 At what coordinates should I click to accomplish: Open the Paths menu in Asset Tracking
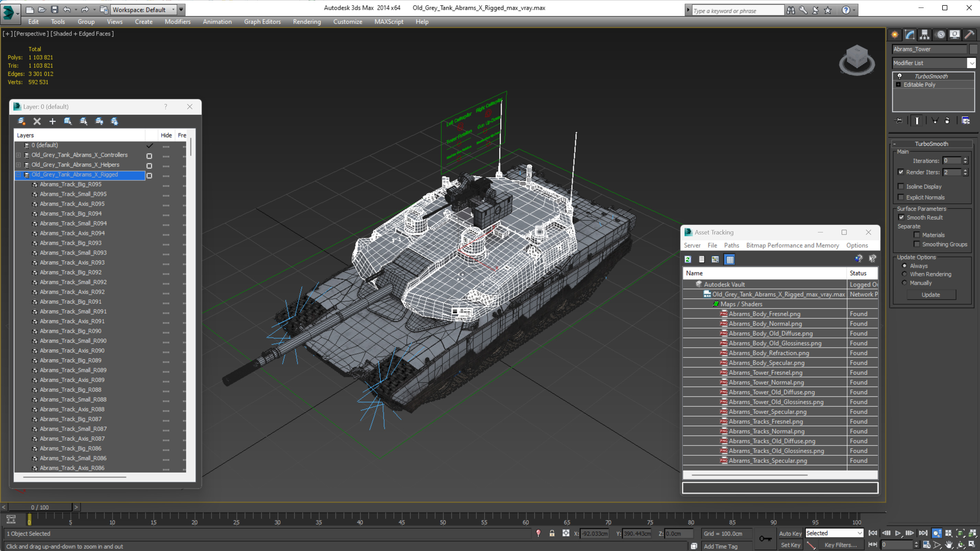pyautogui.click(x=731, y=245)
